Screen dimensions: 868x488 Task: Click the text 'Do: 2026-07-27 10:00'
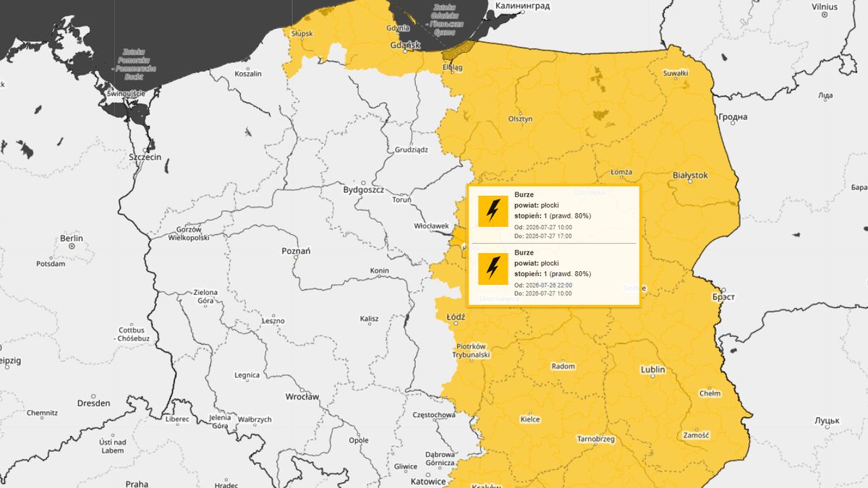click(x=543, y=294)
